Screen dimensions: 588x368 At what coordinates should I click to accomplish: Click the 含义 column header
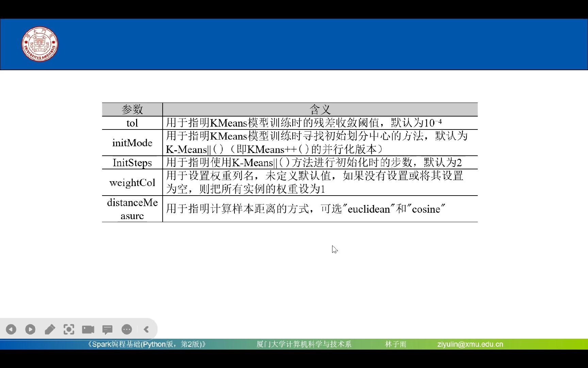pyautogui.click(x=320, y=109)
